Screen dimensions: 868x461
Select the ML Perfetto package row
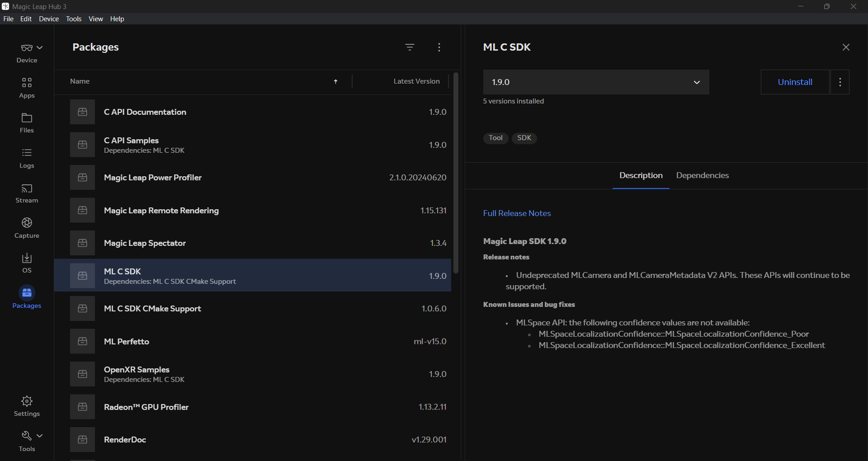(x=253, y=341)
